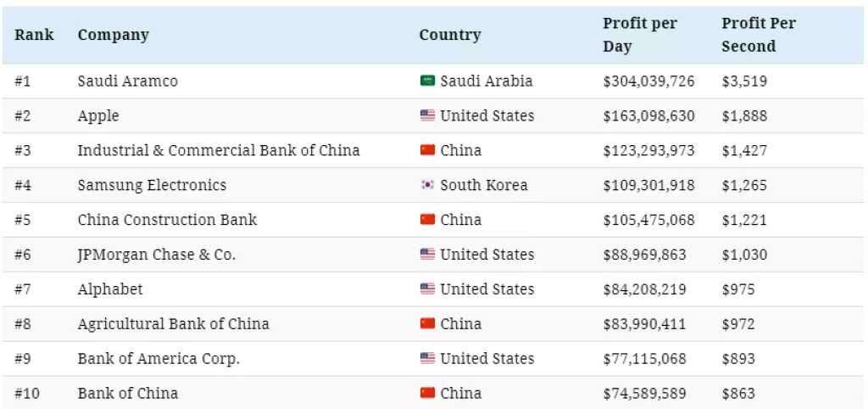Click the Saudi Arabia flag icon
The height and width of the screenshot is (409, 868).
click(427, 81)
